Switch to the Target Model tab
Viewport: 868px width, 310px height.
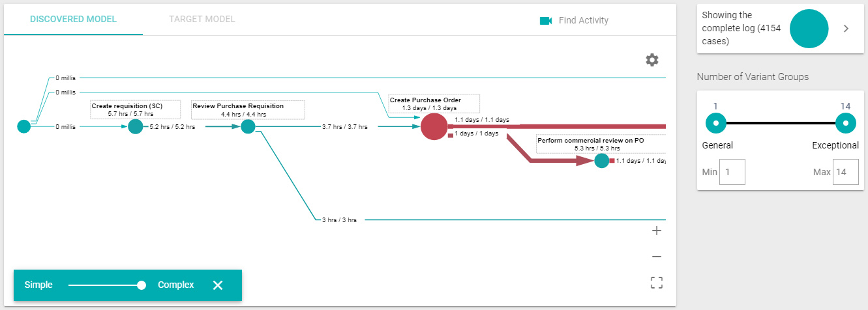[x=202, y=19]
